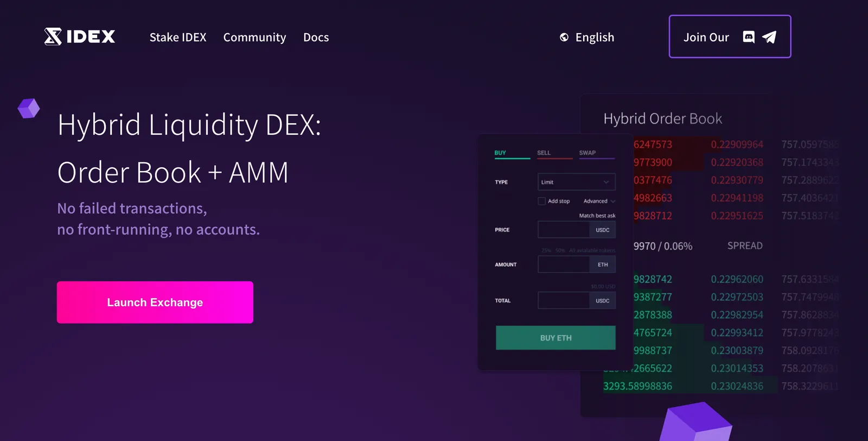Focus the TOTAL input field
Image resolution: width=868 pixels, height=441 pixels.
pyautogui.click(x=563, y=300)
